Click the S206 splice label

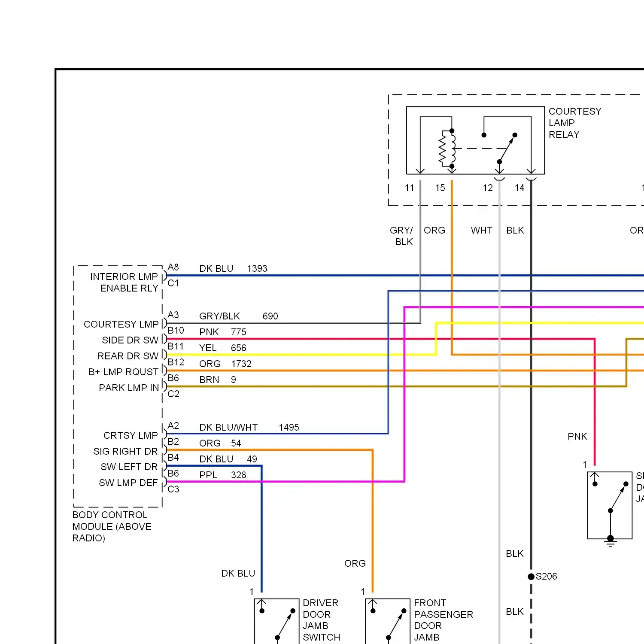pyautogui.click(x=546, y=577)
